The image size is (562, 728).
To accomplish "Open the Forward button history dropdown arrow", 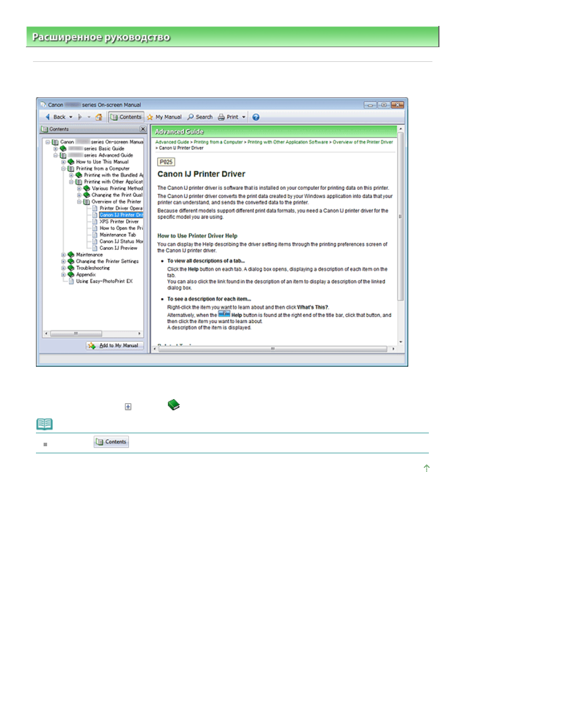I will tap(89, 117).
